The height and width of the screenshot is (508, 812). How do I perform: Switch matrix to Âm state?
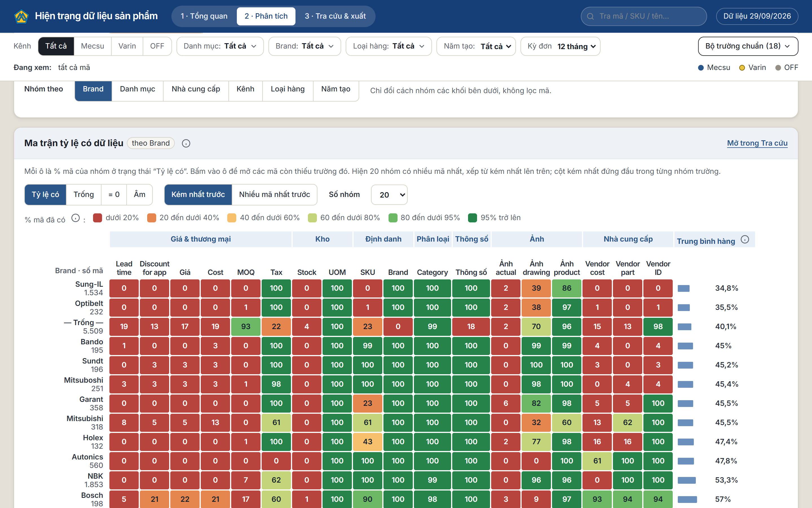140,194
